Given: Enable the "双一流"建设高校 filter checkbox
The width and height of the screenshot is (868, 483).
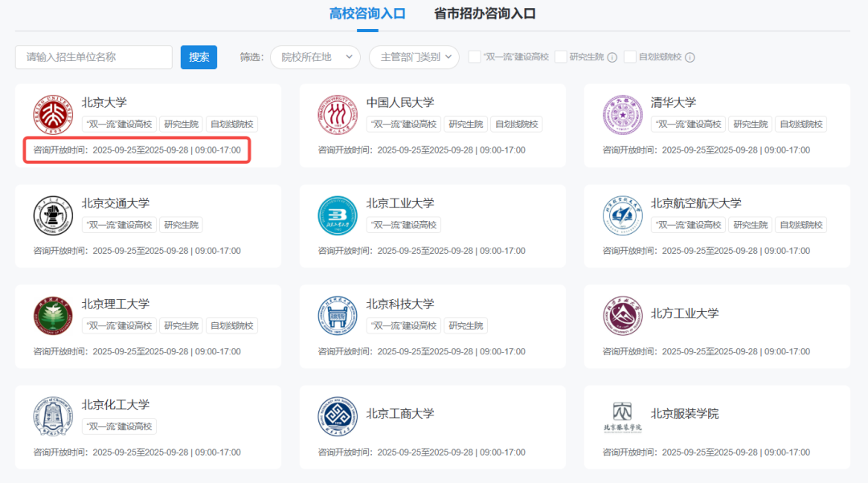Looking at the screenshot, I should coord(474,57).
